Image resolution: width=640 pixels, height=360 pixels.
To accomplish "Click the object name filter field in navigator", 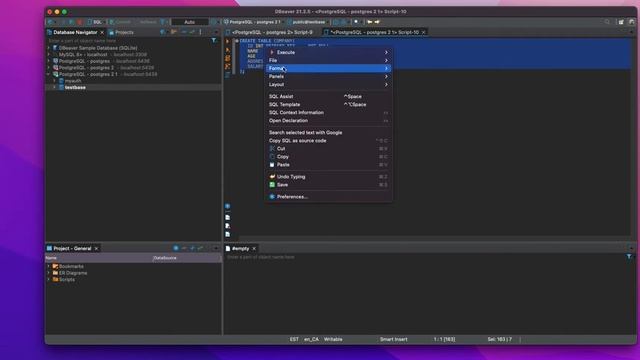I will pyautogui.click(x=127, y=41).
